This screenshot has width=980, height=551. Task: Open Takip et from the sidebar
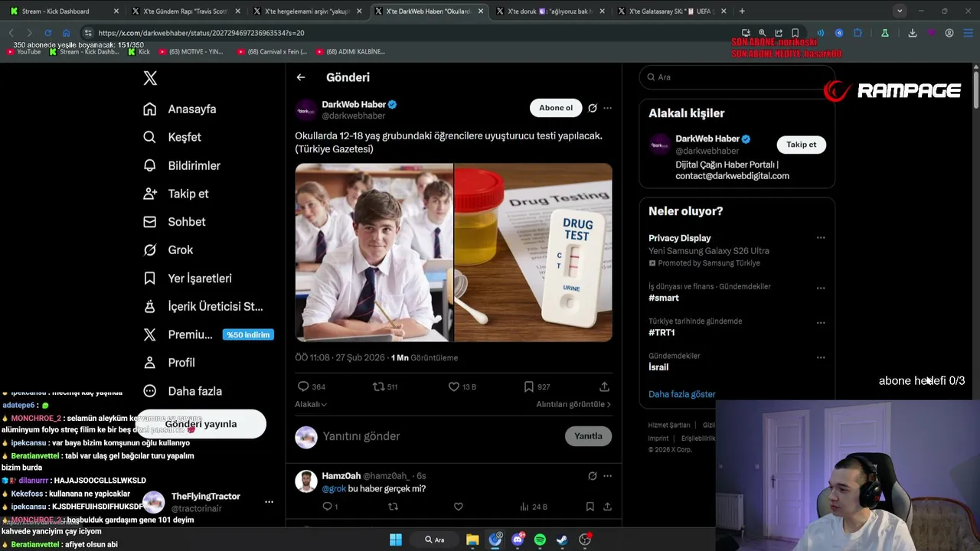[175, 194]
